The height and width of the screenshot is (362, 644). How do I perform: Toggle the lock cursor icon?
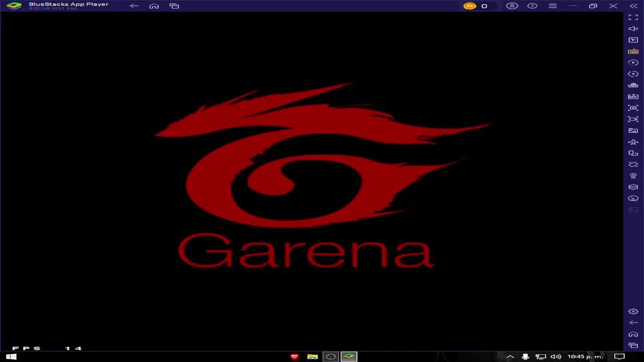[633, 40]
